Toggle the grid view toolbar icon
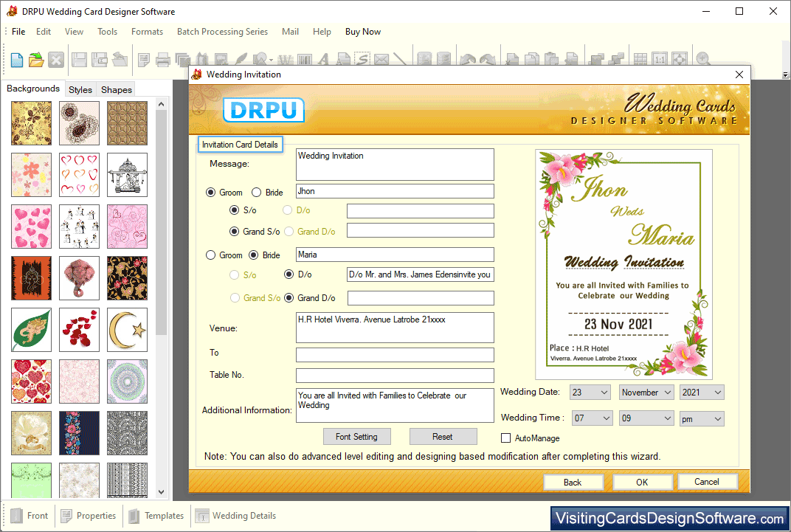Viewport: 791px width, 532px height. (x=640, y=60)
